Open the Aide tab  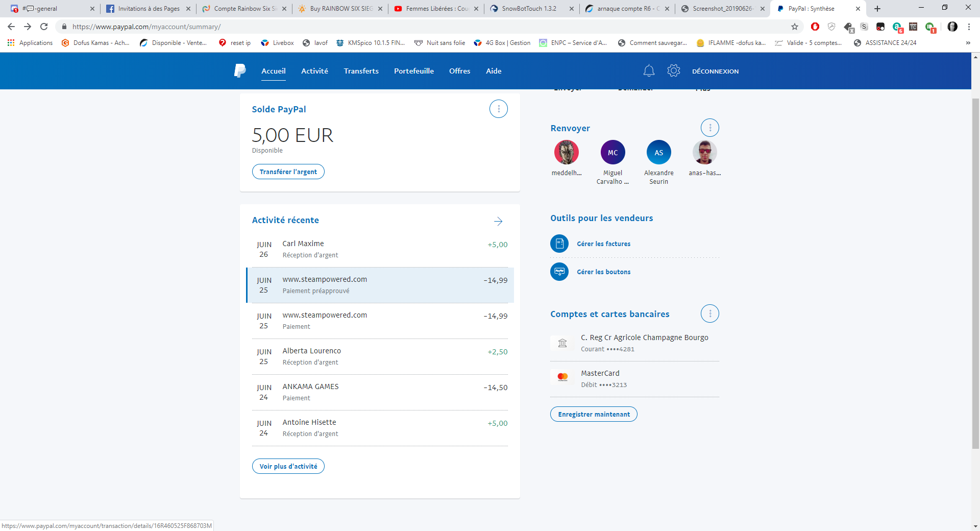click(x=494, y=71)
